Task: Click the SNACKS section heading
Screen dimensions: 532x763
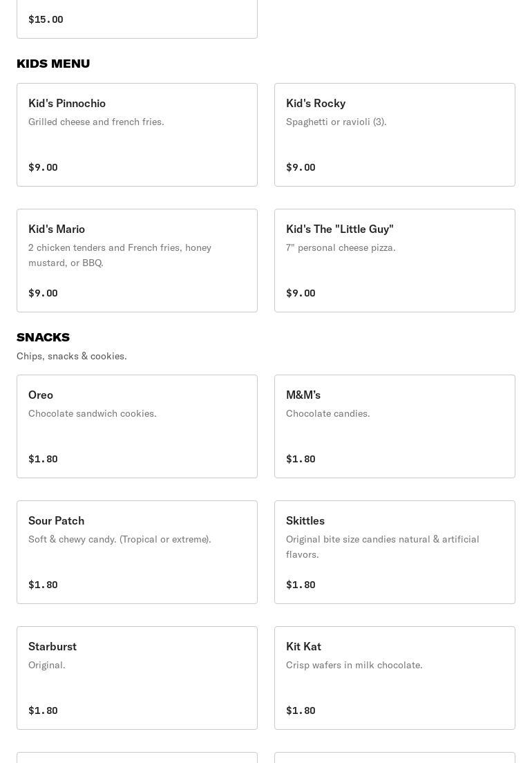Action: [43, 337]
